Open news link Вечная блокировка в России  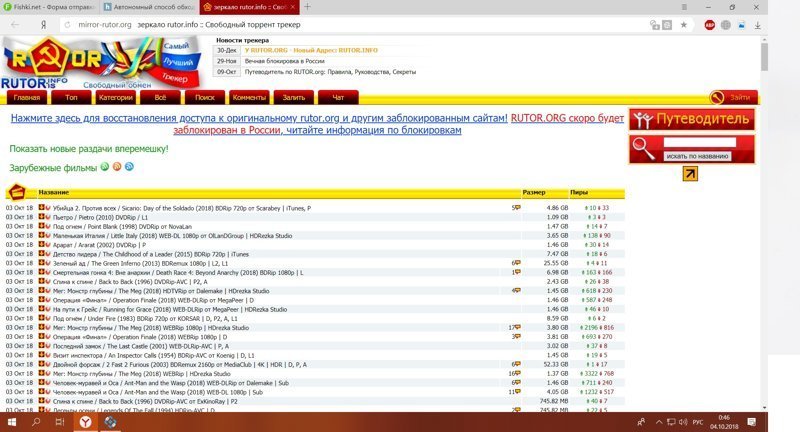click(x=284, y=61)
